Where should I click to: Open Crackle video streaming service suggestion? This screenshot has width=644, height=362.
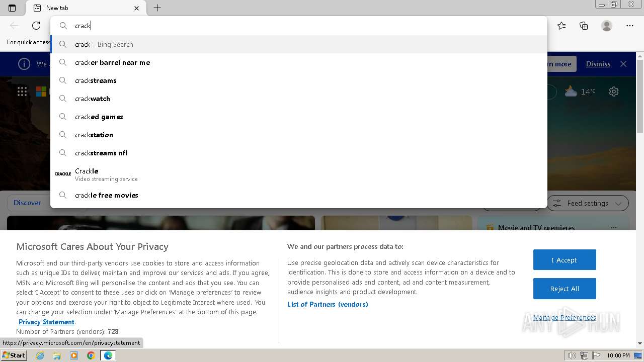point(299,174)
